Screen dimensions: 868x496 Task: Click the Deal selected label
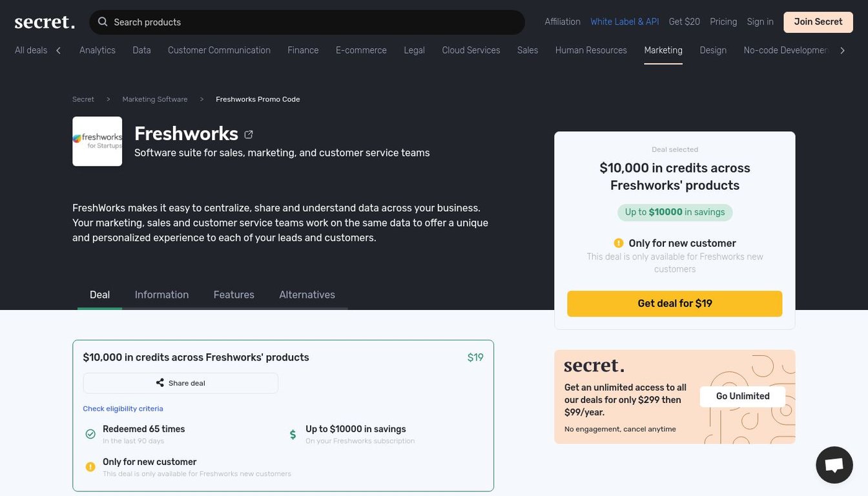coord(675,150)
